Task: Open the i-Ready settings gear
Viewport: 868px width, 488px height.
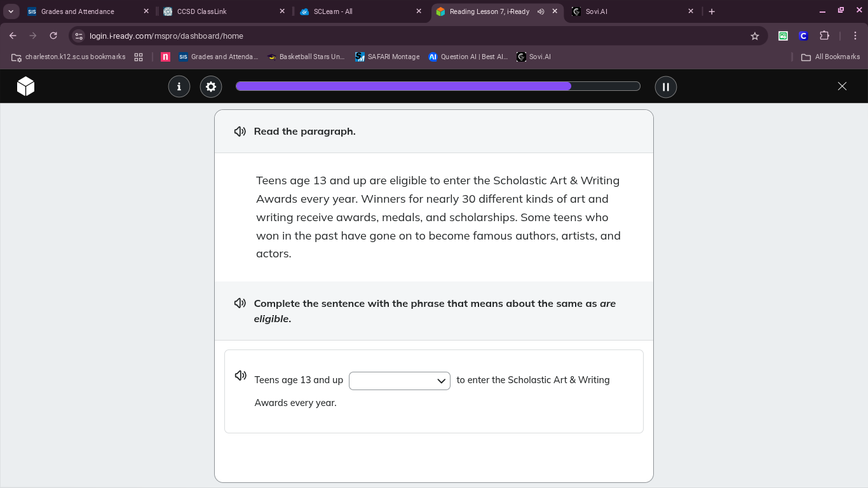Action: tap(211, 86)
